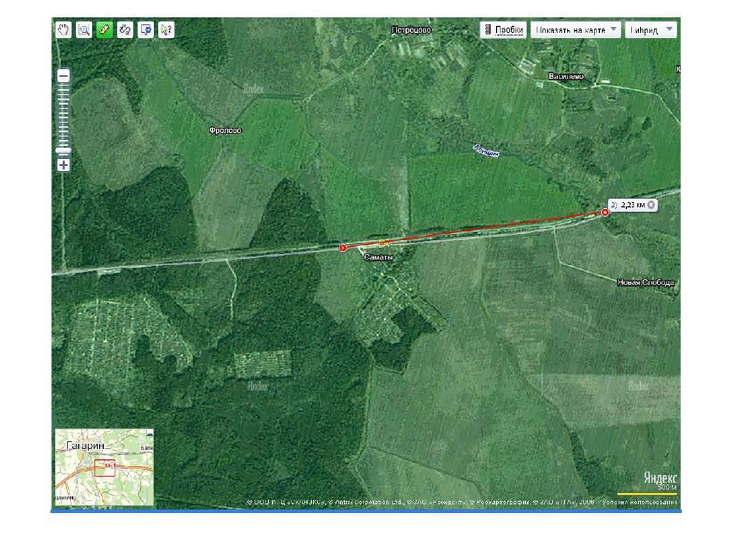Click the add placemark comment tool

146,30
